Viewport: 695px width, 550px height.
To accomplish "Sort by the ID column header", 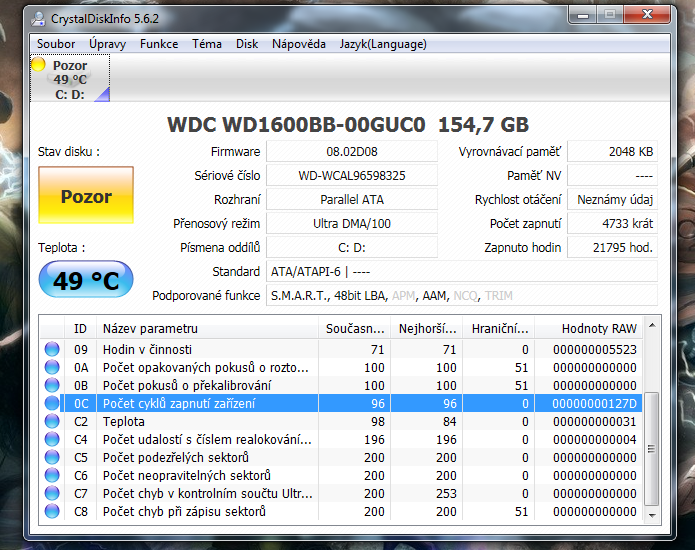I will [80, 328].
